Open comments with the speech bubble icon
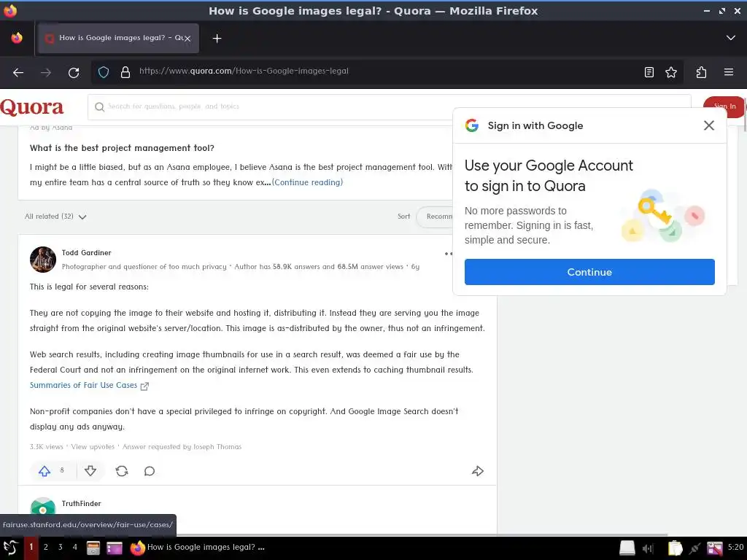 (x=150, y=471)
